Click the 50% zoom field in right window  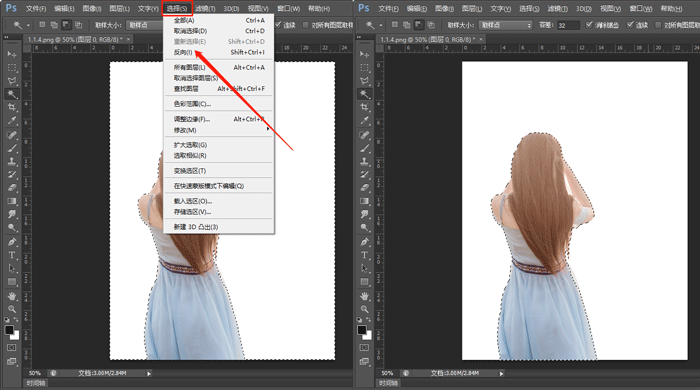388,373
